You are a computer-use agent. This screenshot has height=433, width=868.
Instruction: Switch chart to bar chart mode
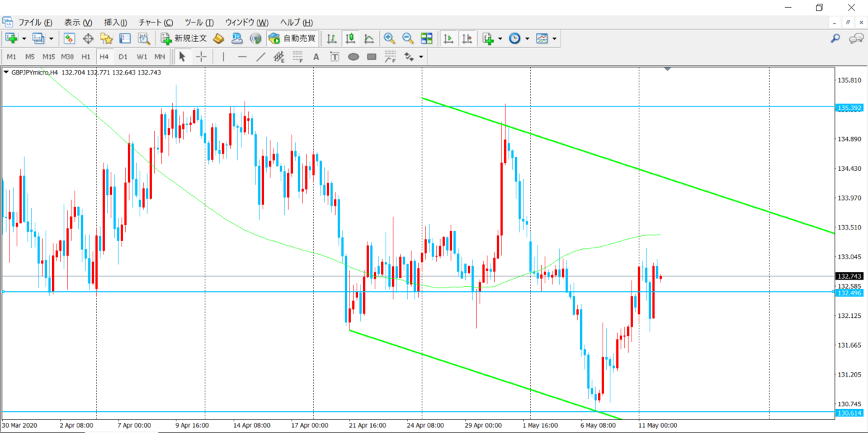point(331,38)
